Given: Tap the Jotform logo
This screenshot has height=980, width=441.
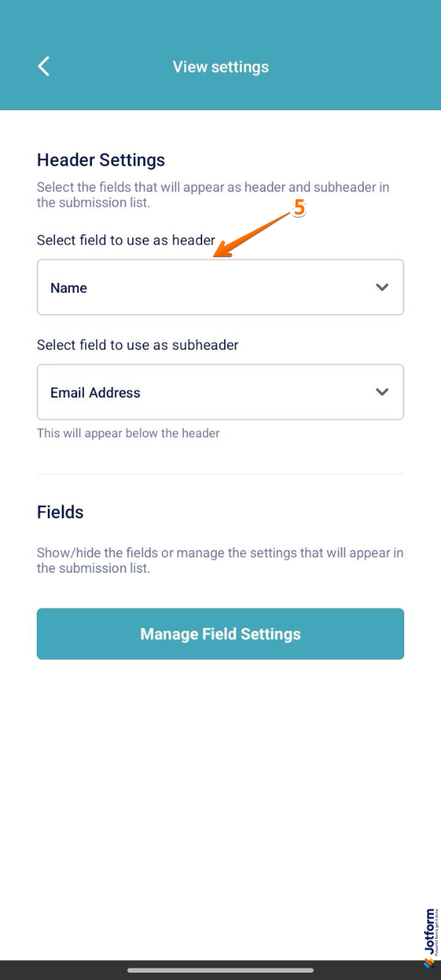Looking at the screenshot, I should [430, 934].
